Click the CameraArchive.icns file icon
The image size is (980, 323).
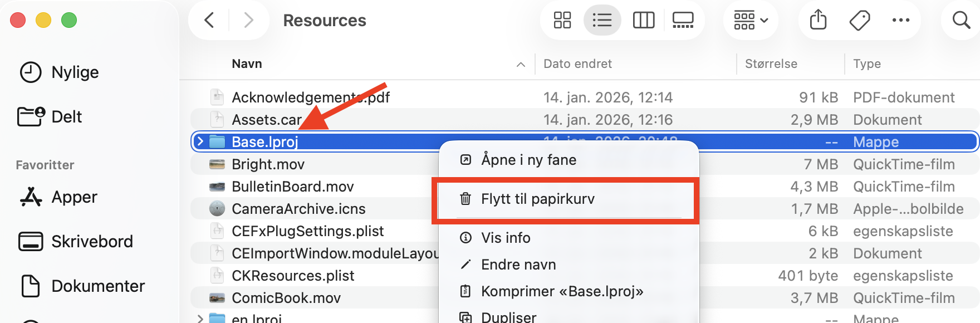217,209
